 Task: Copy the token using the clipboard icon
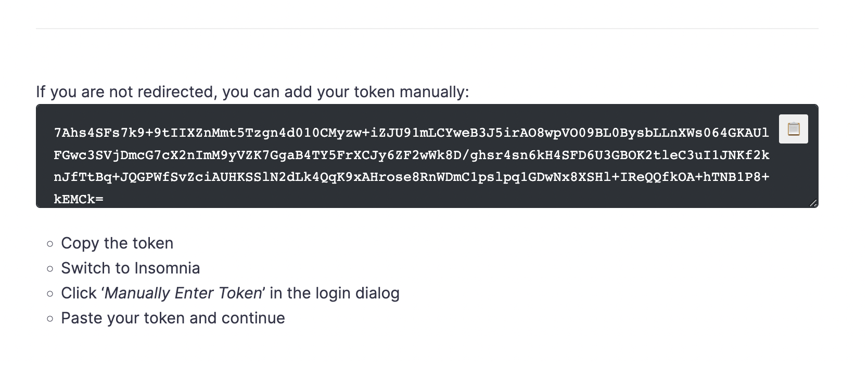click(793, 129)
